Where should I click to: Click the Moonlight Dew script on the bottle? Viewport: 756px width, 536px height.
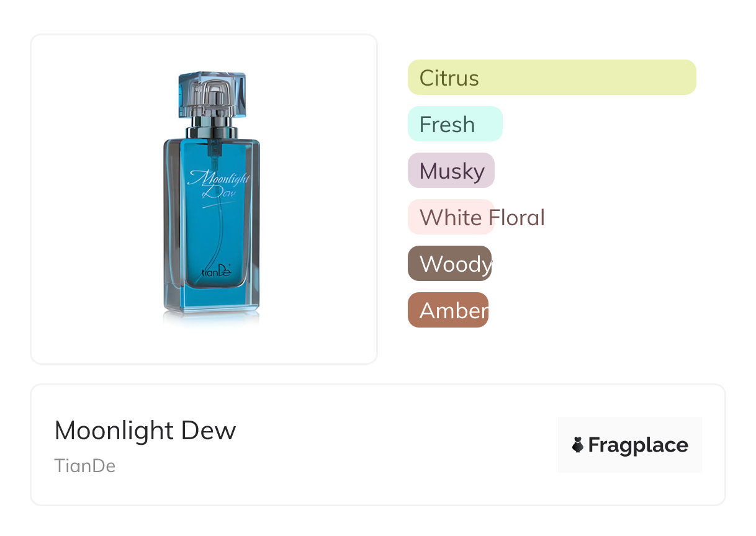click(217, 184)
